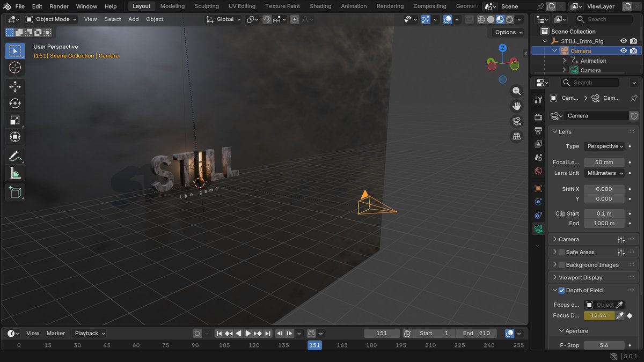
Task: Click the Focus Distance eyedropper icon
Action: [x=620, y=315]
